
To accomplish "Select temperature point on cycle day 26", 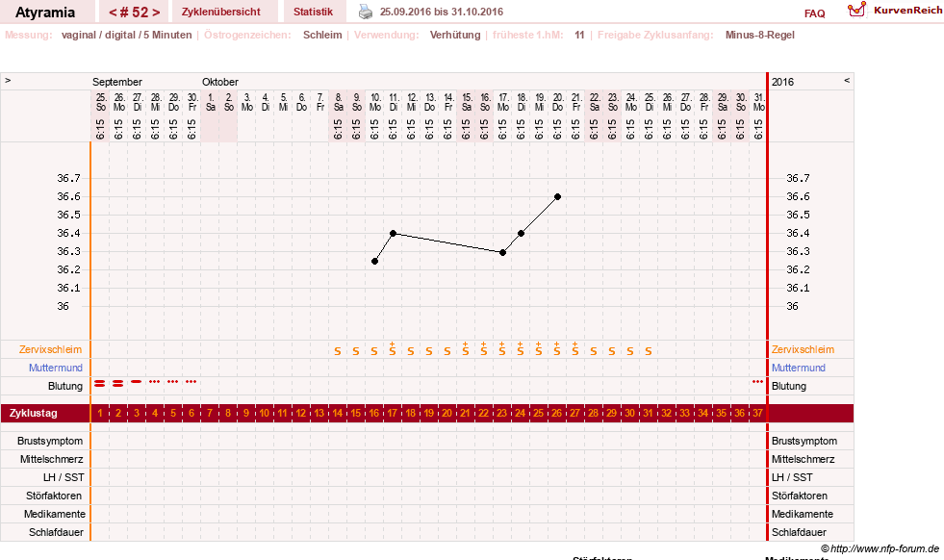I will (x=557, y=197).
